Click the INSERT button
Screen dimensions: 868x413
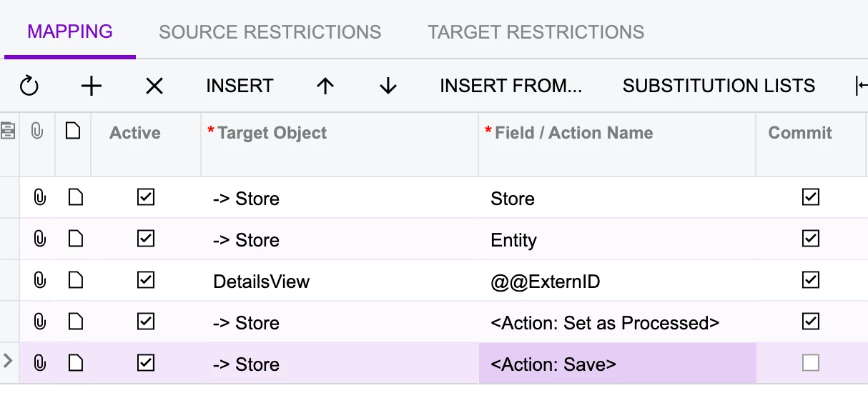click(240, 86)
